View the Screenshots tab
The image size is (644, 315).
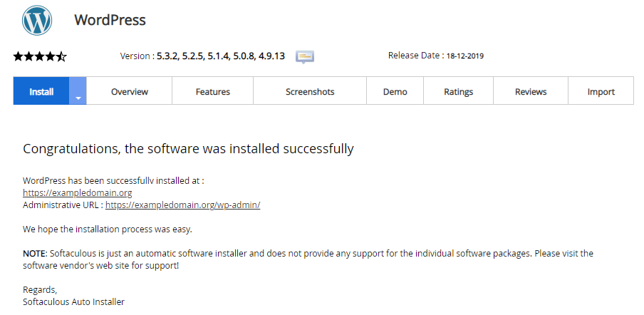click(310, 91)
